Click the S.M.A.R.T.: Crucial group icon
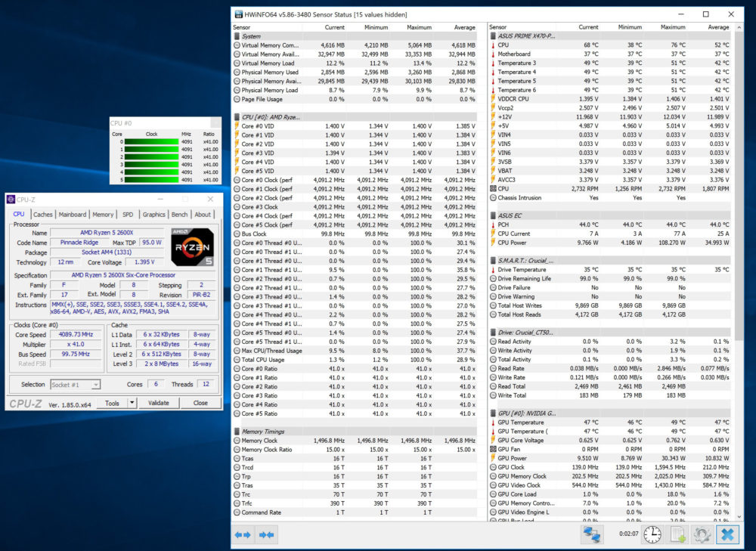The image size is (756, 551). click(493, 260)
